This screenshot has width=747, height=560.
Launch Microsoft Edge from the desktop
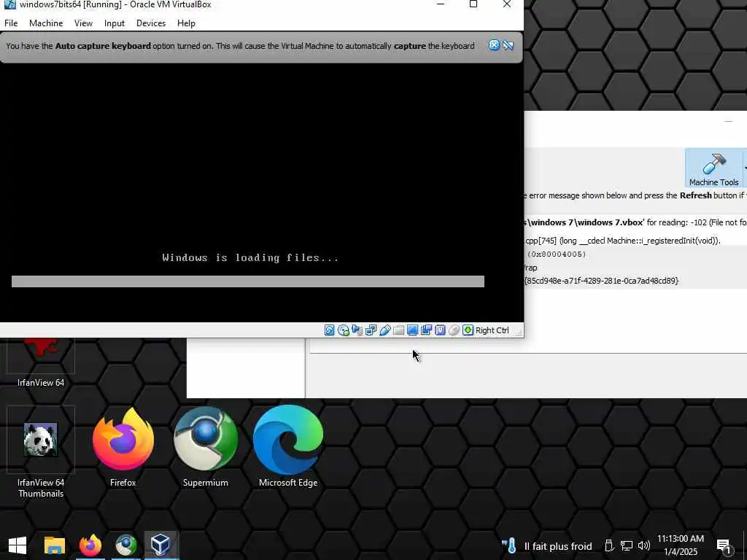[x=288, y=448]
